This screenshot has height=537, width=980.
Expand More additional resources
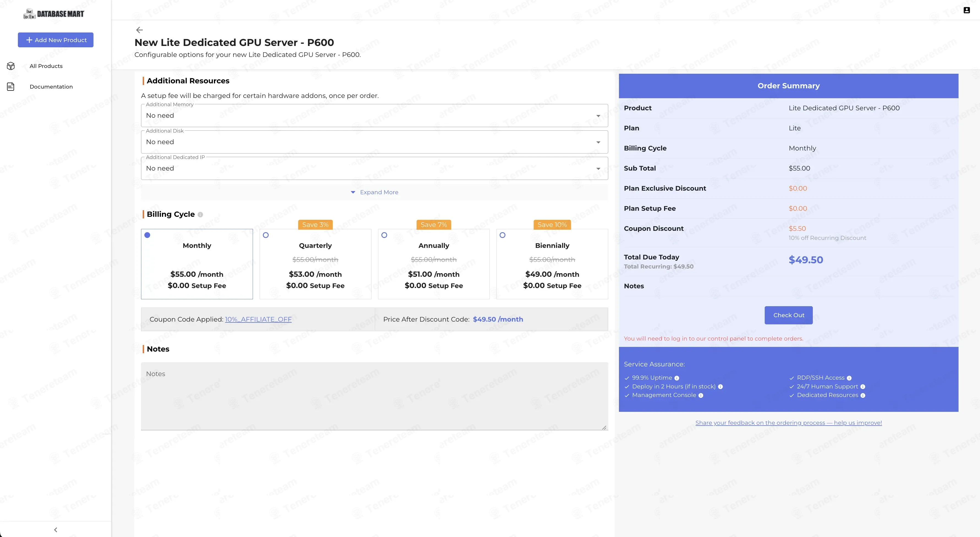click(x=374, y=192)
